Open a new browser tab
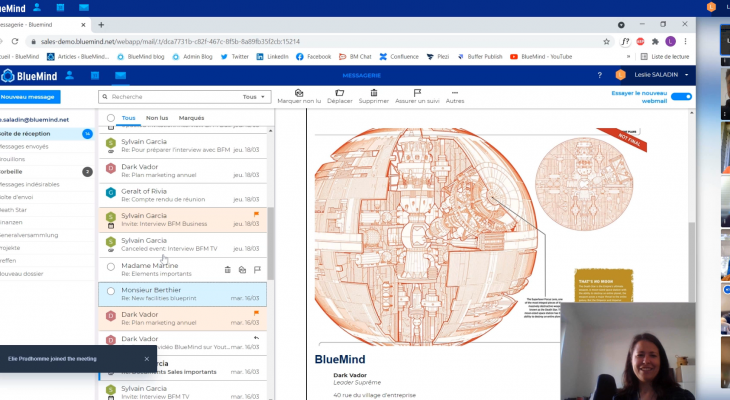Image resolution: width=730 pixels, height=400 pixels. click(101, 25)
